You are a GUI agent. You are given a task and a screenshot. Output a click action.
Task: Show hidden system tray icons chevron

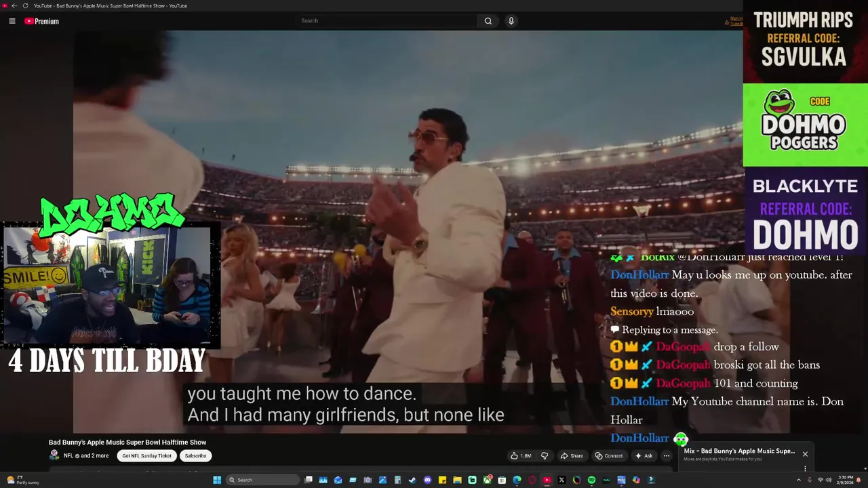(x=798, y=480)
